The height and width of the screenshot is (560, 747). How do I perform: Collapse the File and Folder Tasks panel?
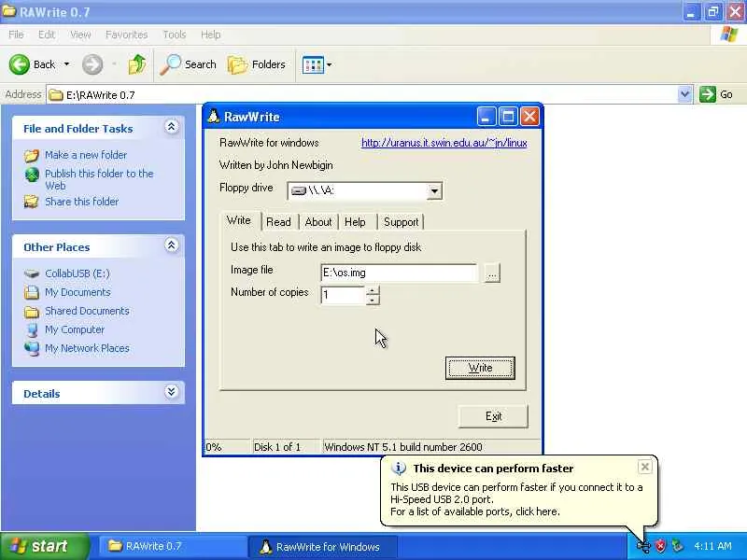point(172,127)
